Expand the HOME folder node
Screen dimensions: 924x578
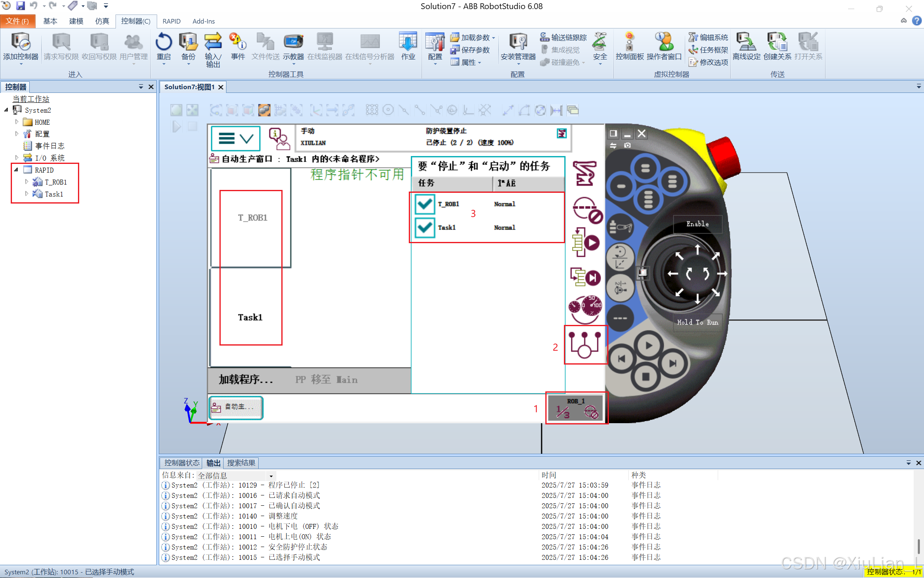16,122
